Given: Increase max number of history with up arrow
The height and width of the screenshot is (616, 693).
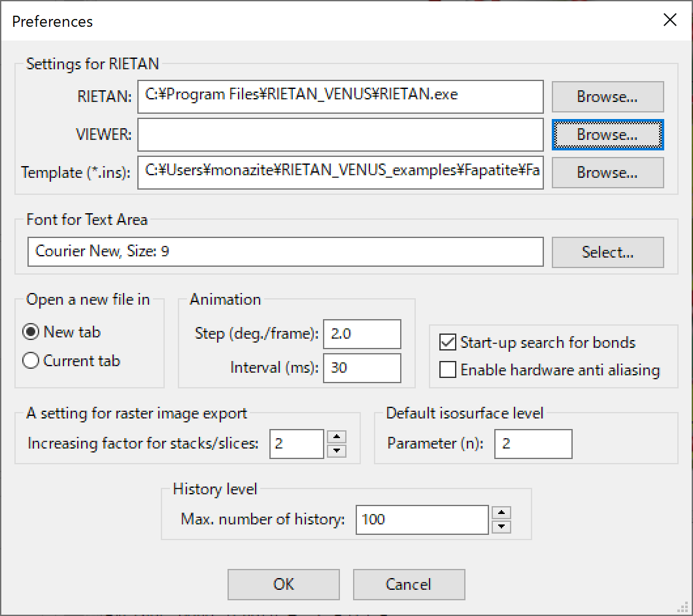Looking at the screenshot, I should point(501,513).
